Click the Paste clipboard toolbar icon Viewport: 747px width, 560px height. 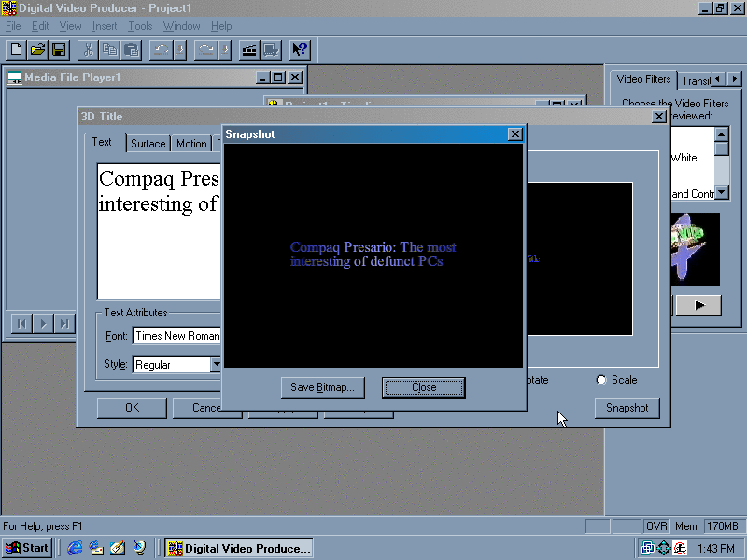click(131, 49)
